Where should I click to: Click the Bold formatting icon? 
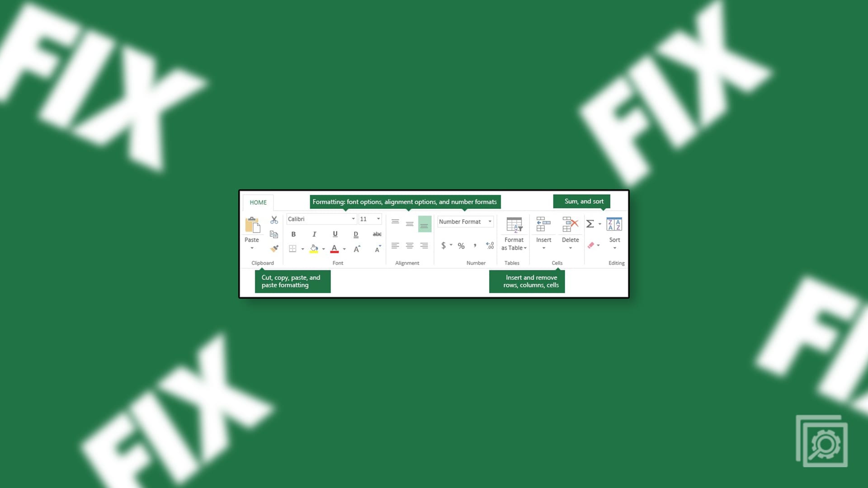(x=294, y=234)
